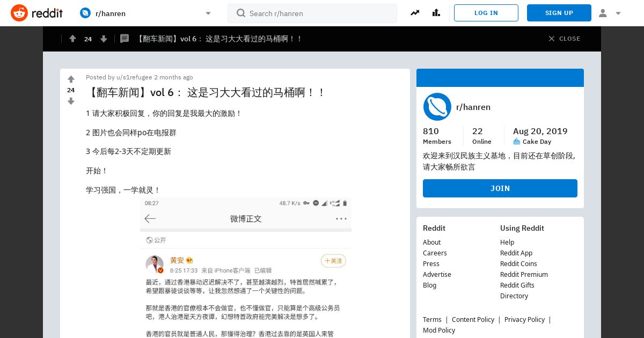Click the large r/hanren sidebar avatar

click(x=437, y=107)
